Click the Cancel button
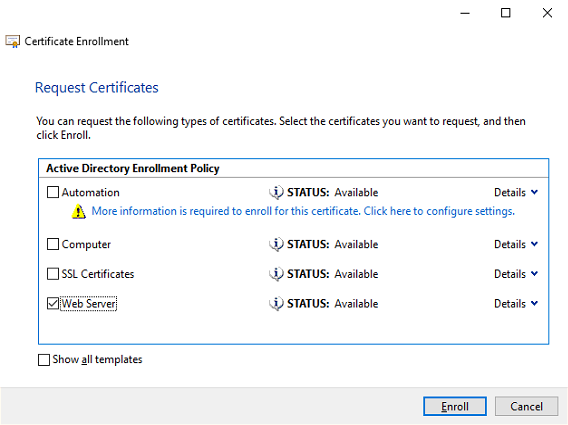 [526, 406]
